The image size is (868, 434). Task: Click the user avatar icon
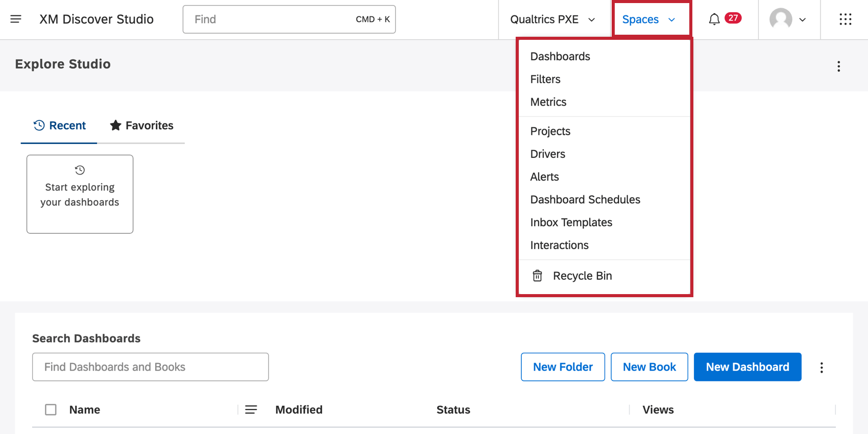pos(781,19)
